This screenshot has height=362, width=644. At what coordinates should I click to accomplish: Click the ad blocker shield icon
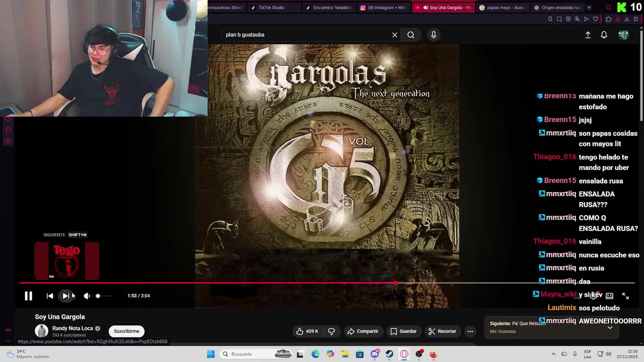click(x=568, y=19)
